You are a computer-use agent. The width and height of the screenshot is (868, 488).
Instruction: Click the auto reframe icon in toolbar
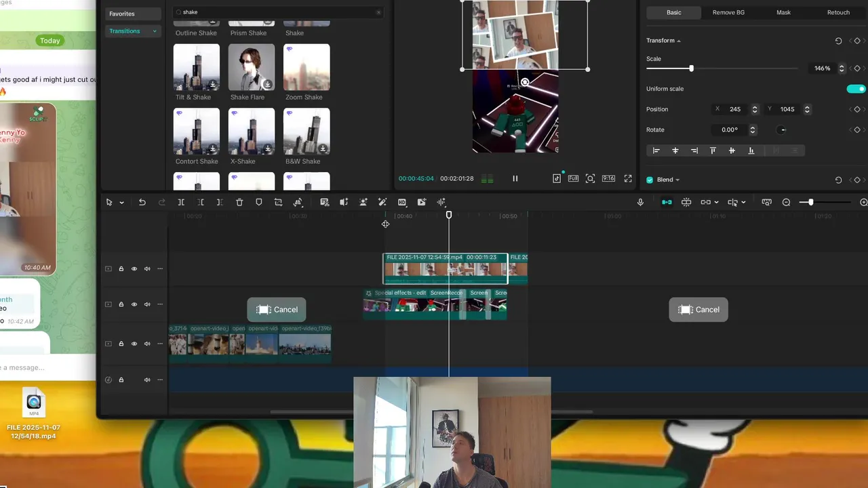coord(325,202)
